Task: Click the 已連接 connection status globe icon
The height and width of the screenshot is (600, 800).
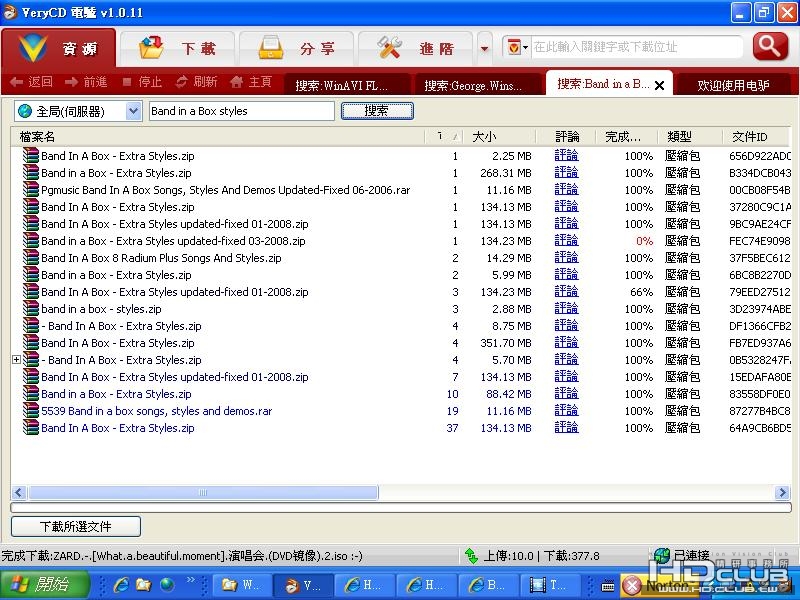Action: coord(662,555)
